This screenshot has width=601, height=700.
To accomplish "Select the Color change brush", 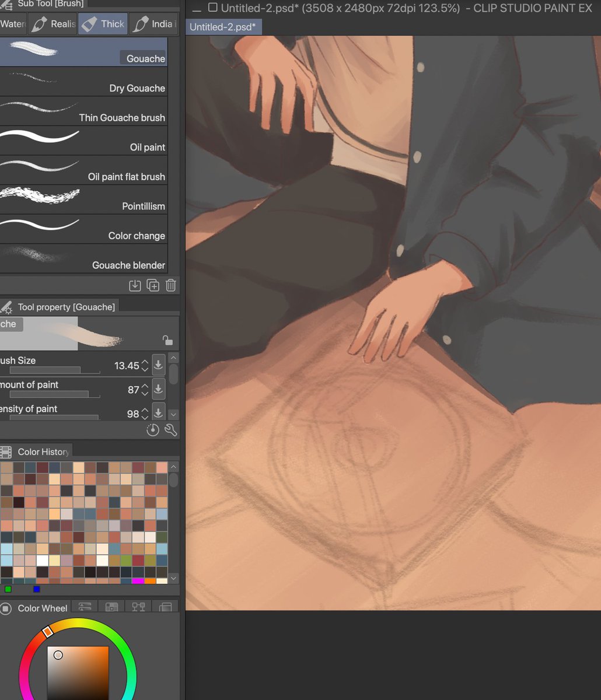I will 83,229.
